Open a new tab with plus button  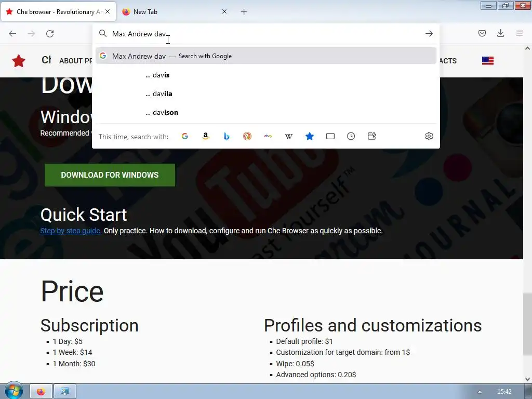[x=244, y=12]
